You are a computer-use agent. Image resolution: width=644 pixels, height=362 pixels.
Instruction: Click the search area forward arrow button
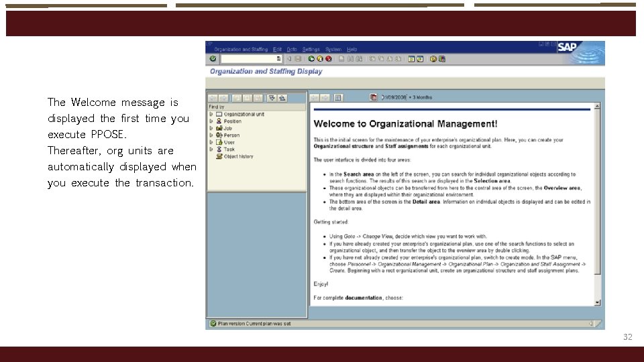[223, 98]
